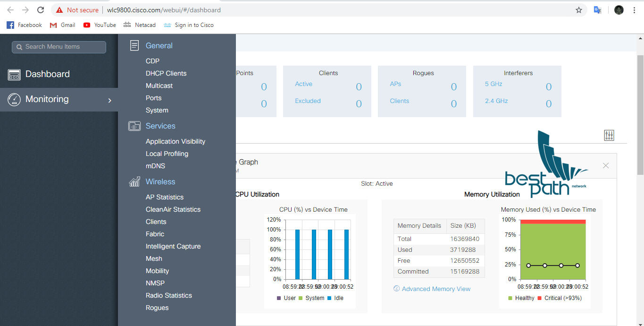This screenshot has width=644, height=326.
Task: Open the dashboard filter sliders icon
Action: click(x=609, y=135)
